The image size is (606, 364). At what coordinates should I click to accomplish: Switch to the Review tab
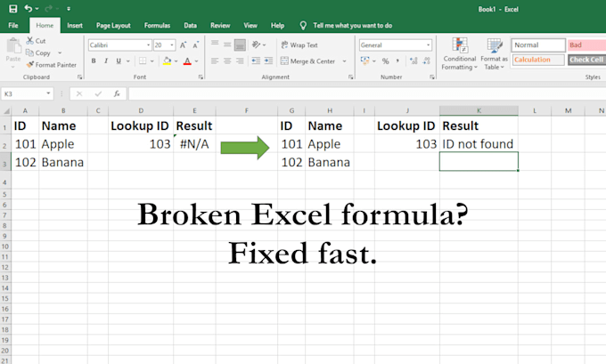click(x=220, y=26)
